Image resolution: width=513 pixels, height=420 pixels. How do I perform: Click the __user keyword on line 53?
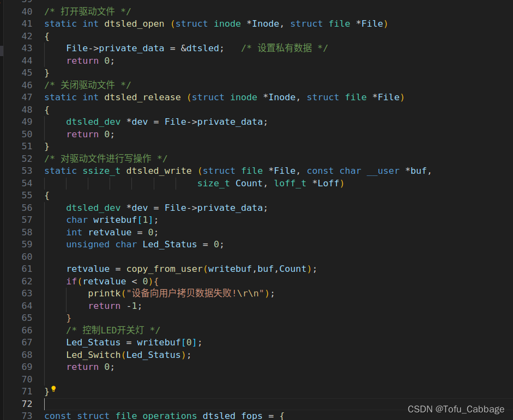383,171
